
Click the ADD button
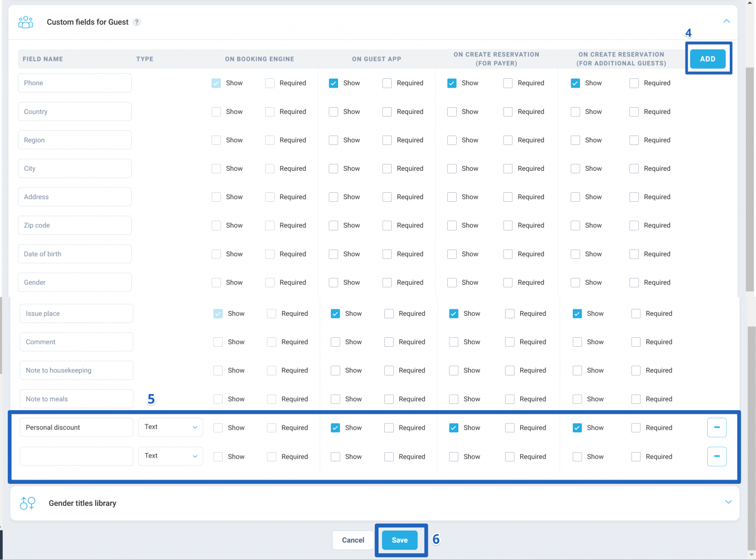click(x=708, y=59)
